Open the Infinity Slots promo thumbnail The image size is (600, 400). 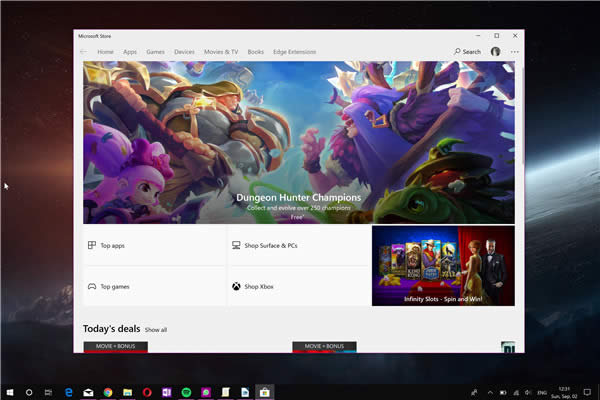[443, 265]
